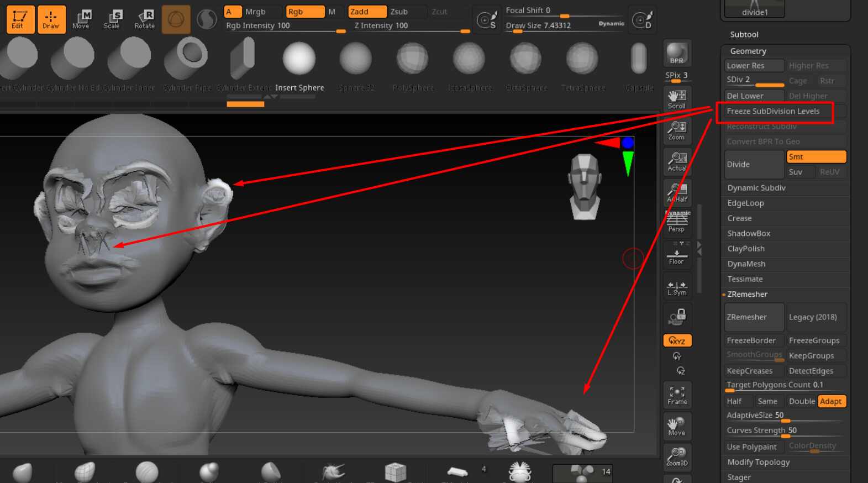Screen dimensions: 868x483
Task: Toggle Smt smoothing for Divide
Action: tap(816, 157)
